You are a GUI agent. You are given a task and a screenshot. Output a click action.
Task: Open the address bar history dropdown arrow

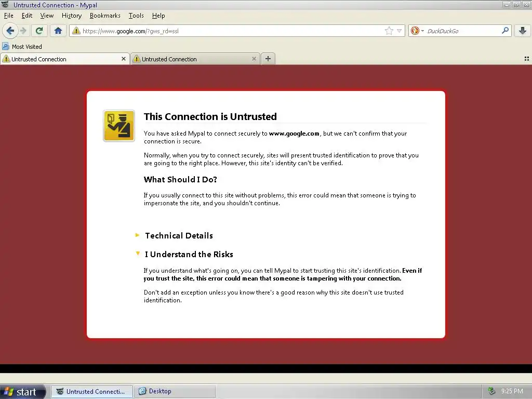[400, 31]
